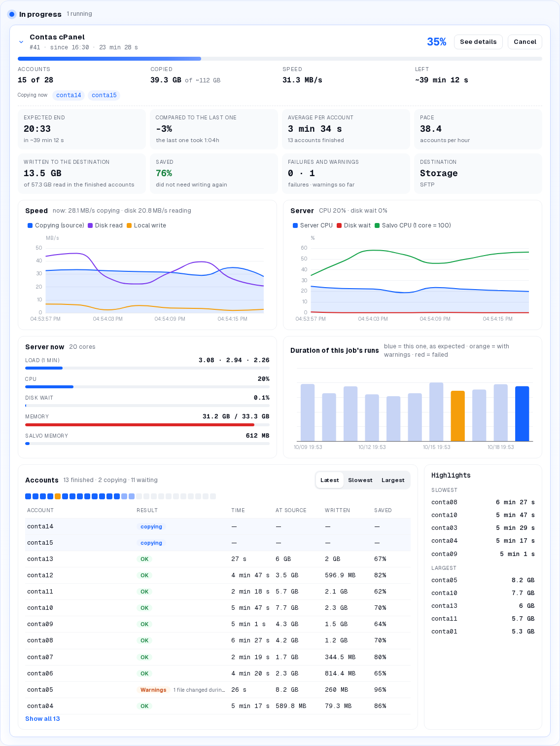Click the 35% progress percentage
The height and width of the screenshot is (746, 560).
pos(437,42)
